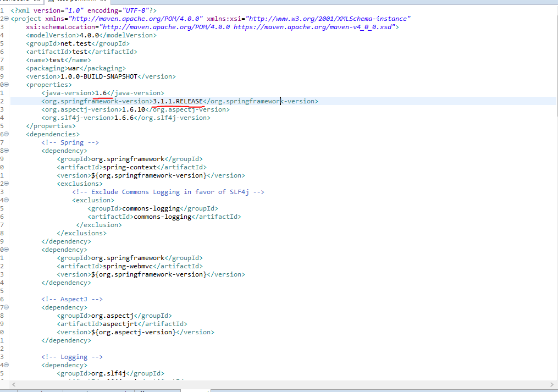Click the modelVersion 4.0.0 line
558x392 pixels.
coord(91,35)
